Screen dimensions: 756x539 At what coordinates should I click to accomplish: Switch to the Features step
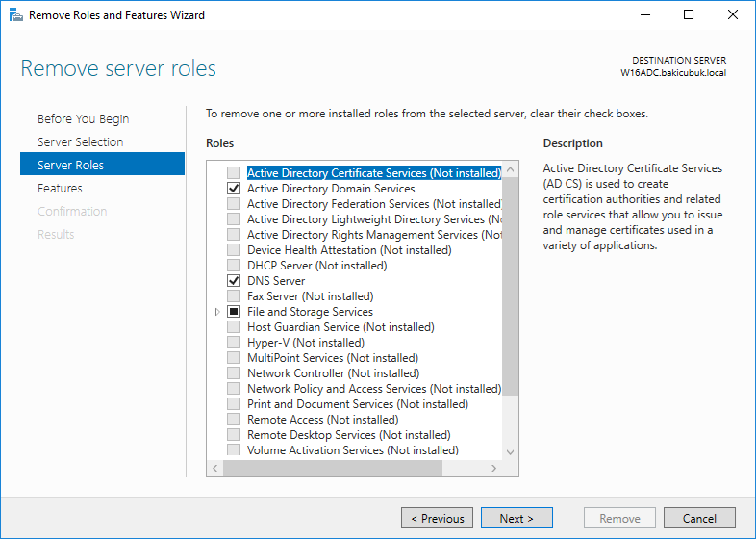coord(60,189)
